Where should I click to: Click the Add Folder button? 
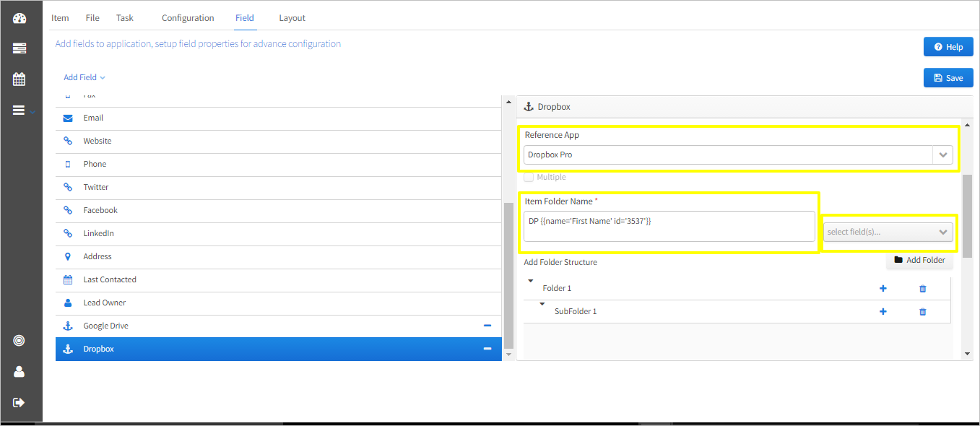(x=919, y=260)
